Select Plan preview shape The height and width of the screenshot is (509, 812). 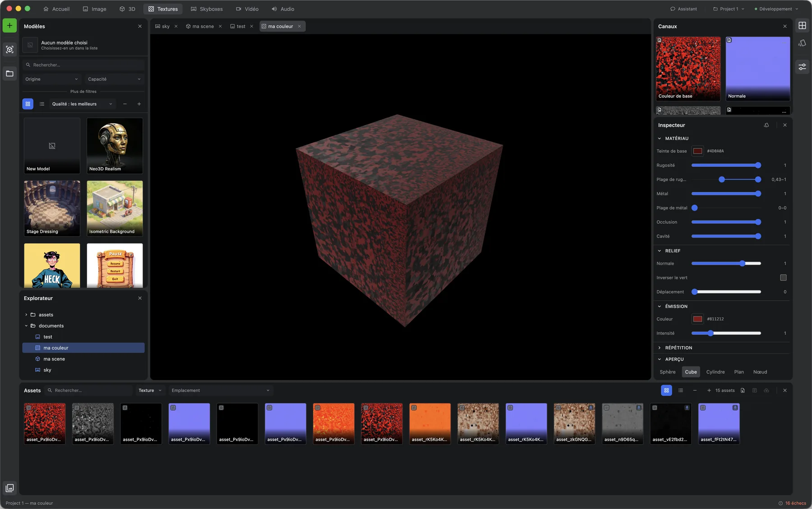pyautogui.click(x=739, y=372)
